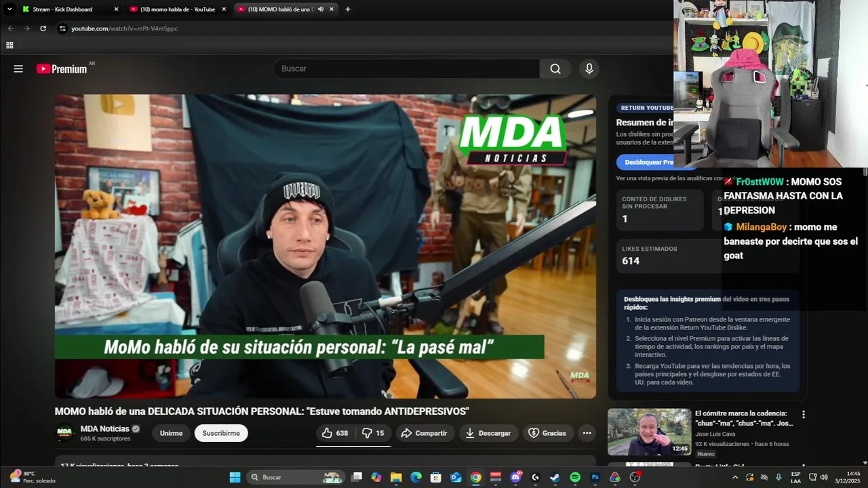Open the YouTube guide hamburger menu
Screen dimensions: 868x488
tap(18, 68)
